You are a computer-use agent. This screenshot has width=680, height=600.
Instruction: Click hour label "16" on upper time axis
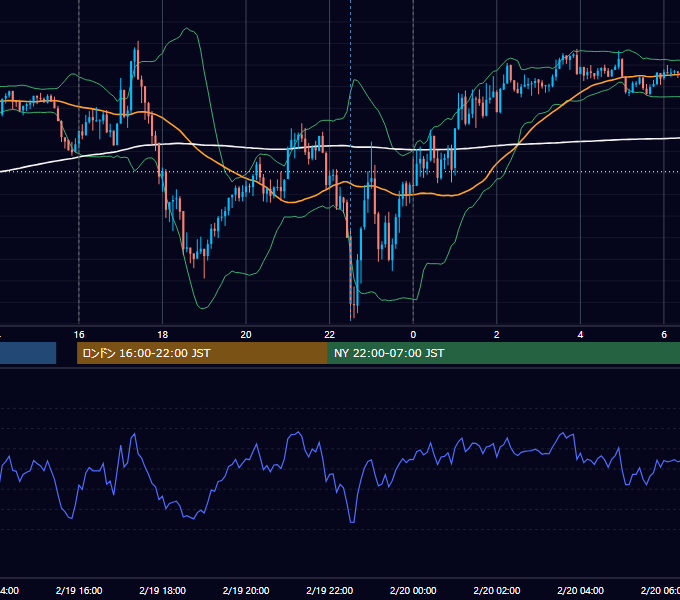point(79,335)
